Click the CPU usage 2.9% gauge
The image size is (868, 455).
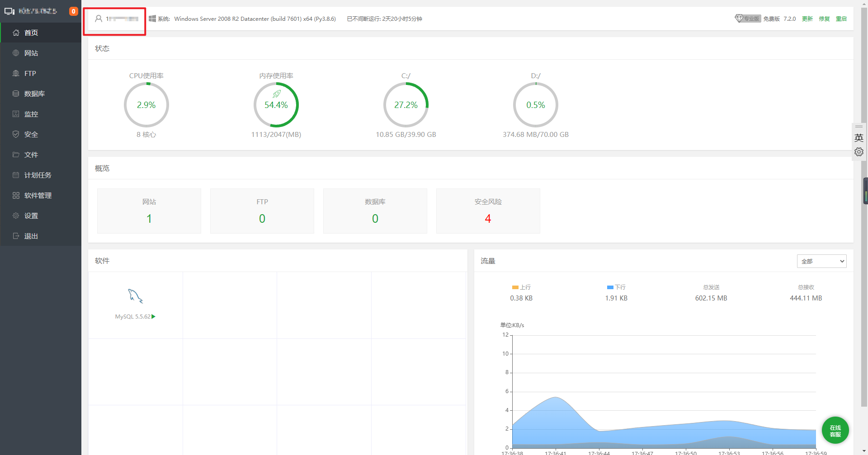(x=146, y=105)
